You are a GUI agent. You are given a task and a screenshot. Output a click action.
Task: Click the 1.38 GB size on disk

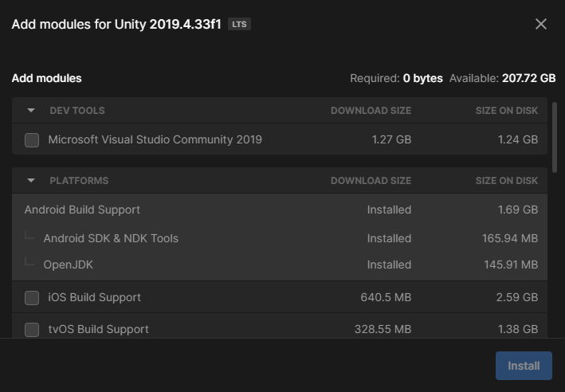click(518, 329)
